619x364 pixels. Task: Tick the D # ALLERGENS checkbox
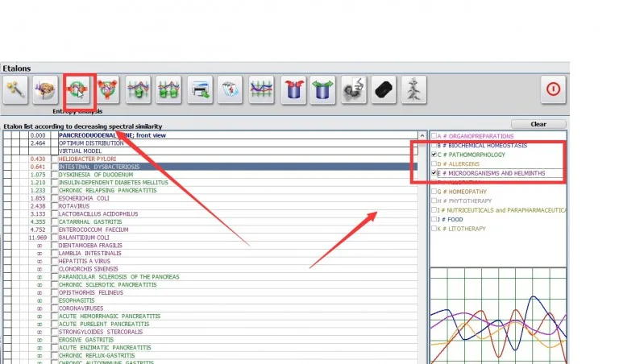[434, 163]
